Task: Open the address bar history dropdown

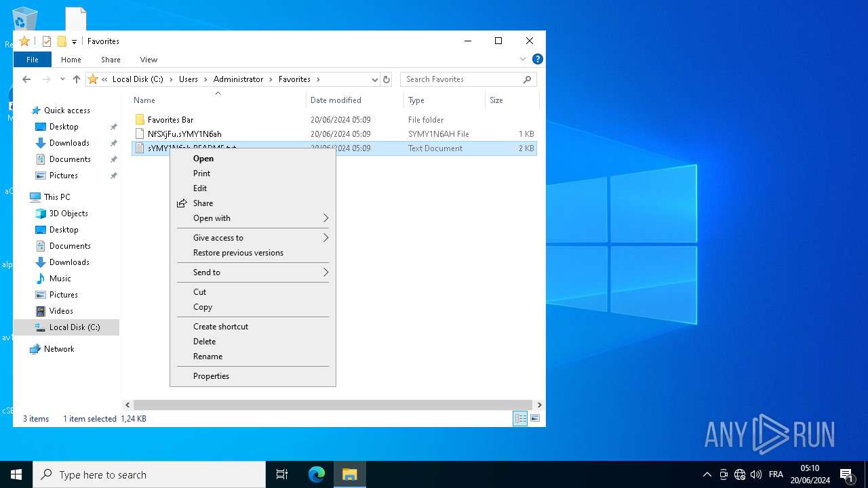Action: pyautogui.click(x=374, y=79)
